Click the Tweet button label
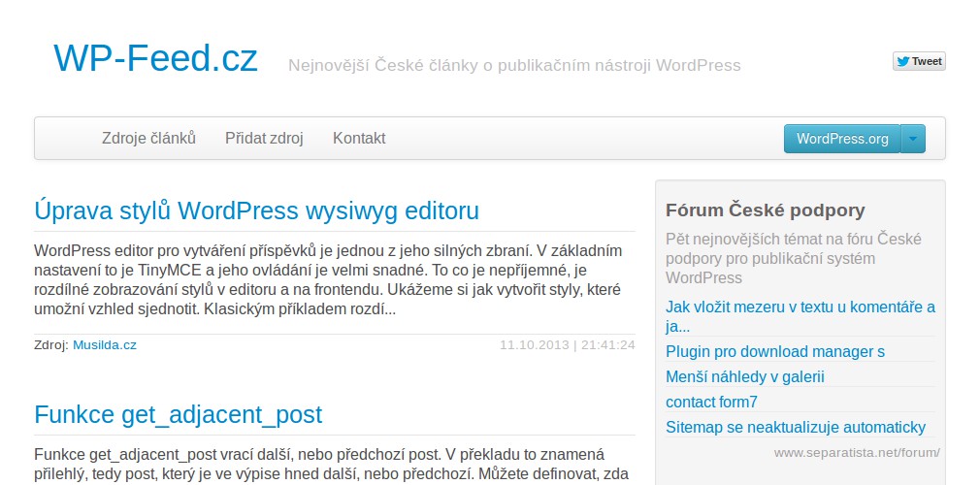Image resolution: width=980 pixels, height=485 pixels. tap(927, 61)
